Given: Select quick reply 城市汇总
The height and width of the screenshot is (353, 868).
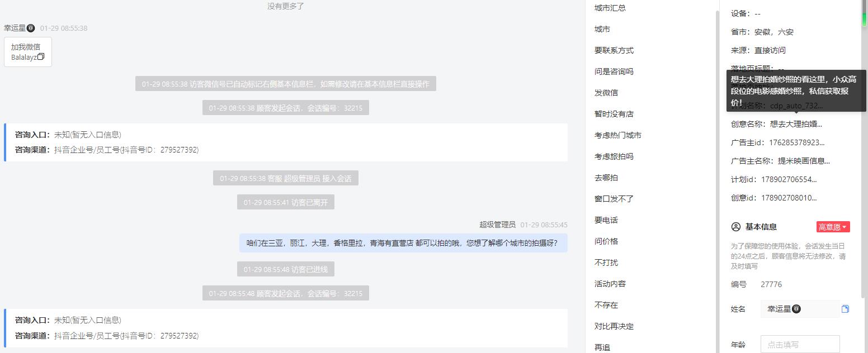Looking at the screenshot, I should pos(610,8).
